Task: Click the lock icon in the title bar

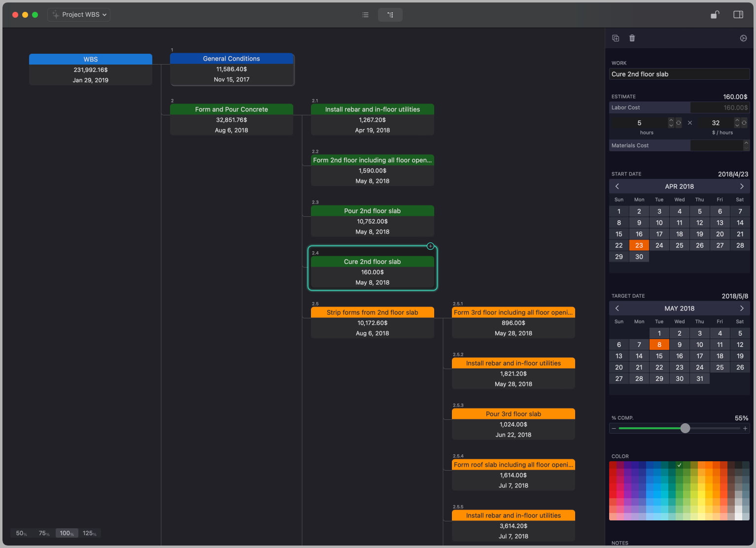Action: click(715, 14)
